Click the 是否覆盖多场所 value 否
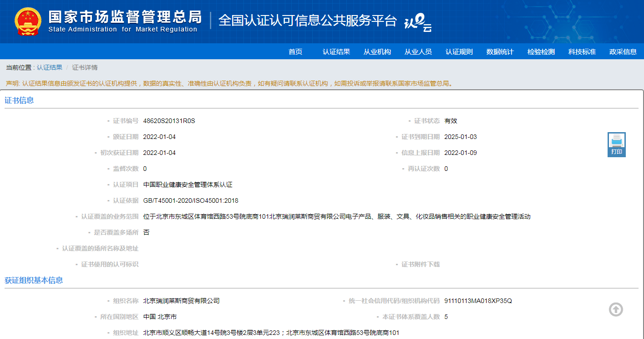Viewport: 644px width, 339px height. 146,232
